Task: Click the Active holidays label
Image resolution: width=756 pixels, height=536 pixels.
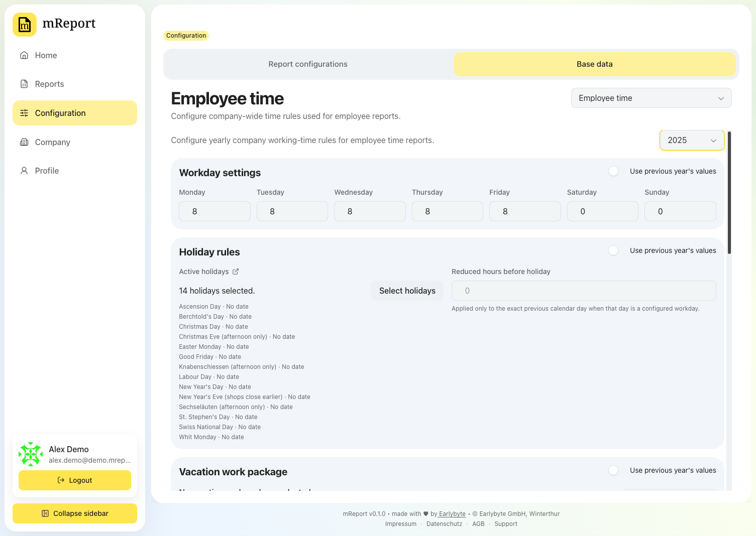Action: coord(204,272)
